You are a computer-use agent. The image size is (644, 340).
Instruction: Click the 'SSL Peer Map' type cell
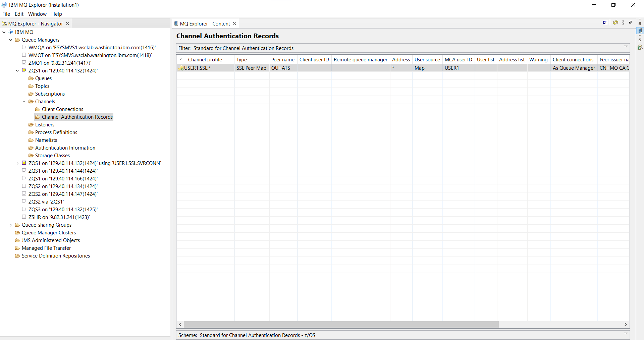tap(251, 68)
